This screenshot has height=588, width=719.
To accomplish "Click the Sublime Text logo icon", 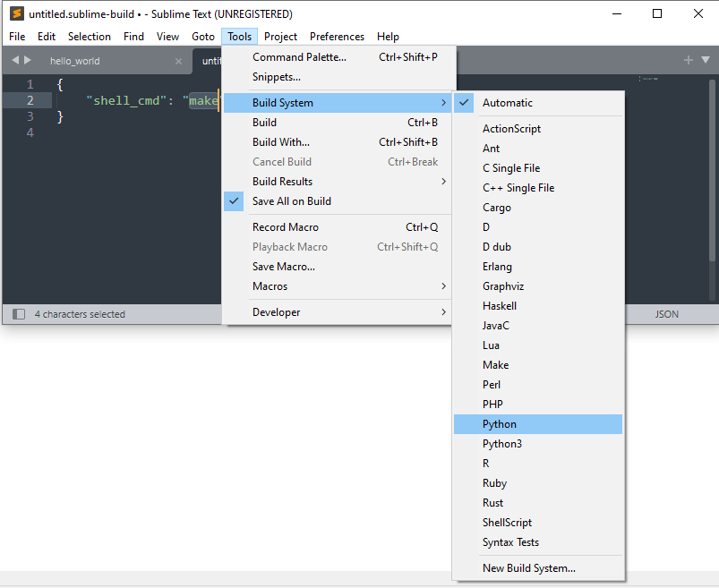I will 16,13.
